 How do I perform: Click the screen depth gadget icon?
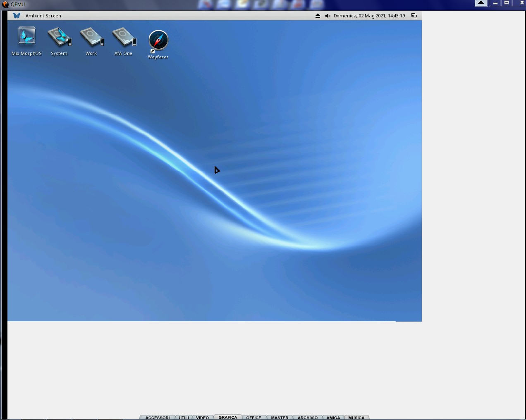coord(414,16)
